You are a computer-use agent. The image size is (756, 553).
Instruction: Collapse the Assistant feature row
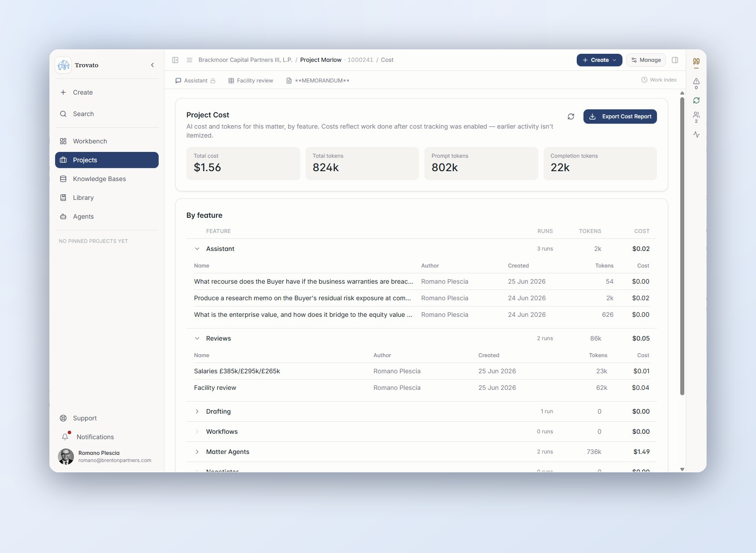tap(197, 249)
